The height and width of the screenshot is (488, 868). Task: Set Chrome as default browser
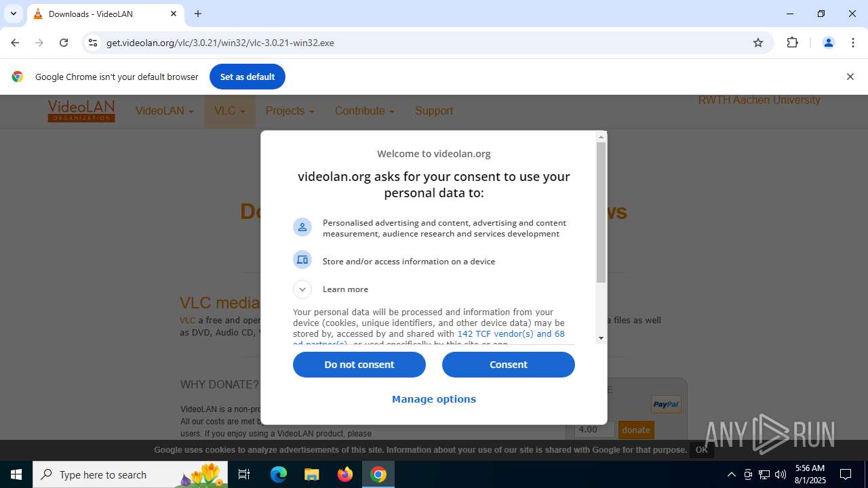pyautogui.click(x=248, y=77)
